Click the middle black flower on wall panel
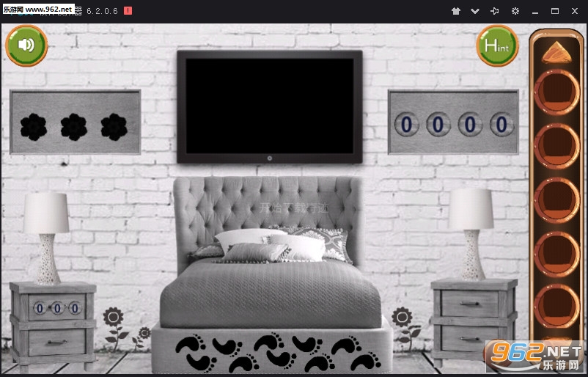The height and width of the screenshot is (377, 588). tap(73, 128)
